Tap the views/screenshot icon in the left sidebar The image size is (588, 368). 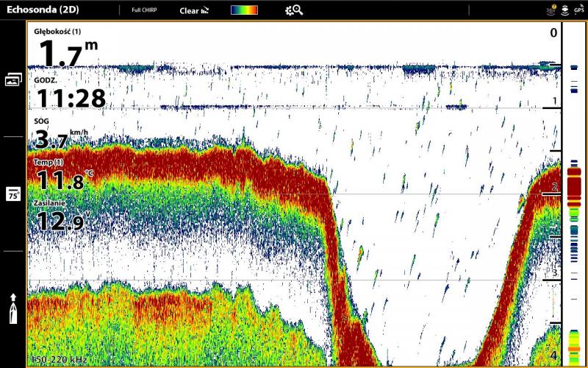[x=13, y=79]
